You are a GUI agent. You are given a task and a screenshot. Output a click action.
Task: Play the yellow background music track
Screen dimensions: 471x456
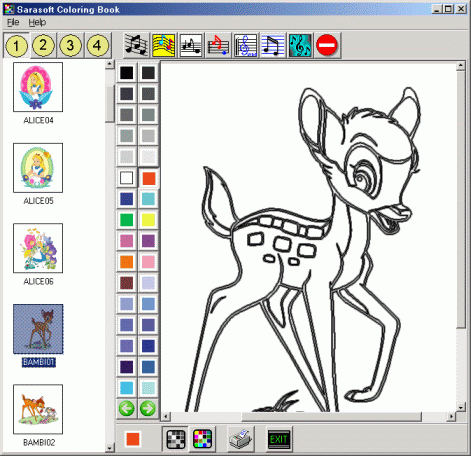point(164,45)
